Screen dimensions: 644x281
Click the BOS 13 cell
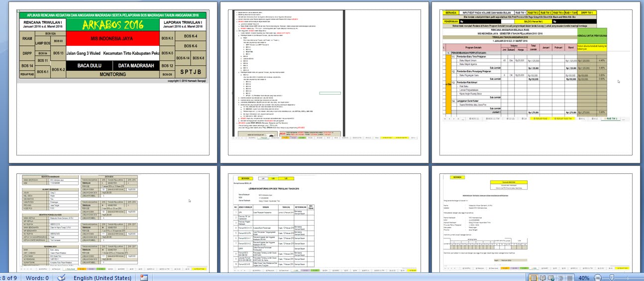pyautogui.click(x=58, y=53)
